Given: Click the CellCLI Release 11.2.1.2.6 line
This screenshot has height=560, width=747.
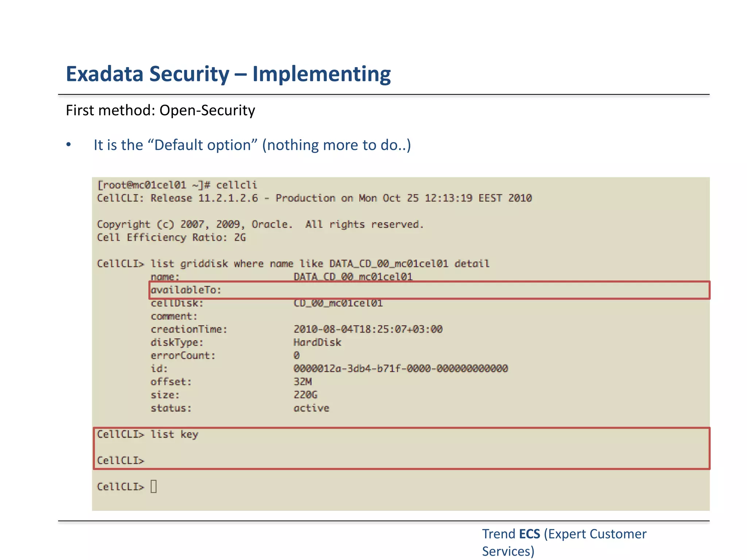Looking at the screenshot, I should [x=314, y=198].
